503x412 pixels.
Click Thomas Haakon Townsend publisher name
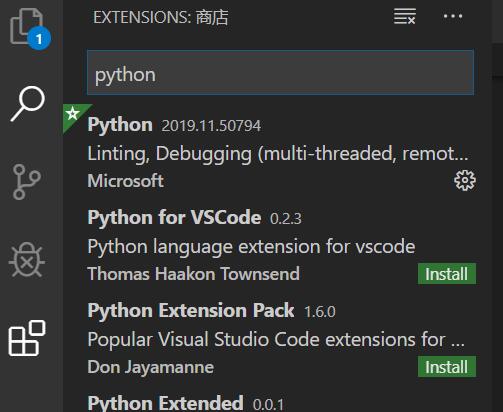click(x=193, y=274)
